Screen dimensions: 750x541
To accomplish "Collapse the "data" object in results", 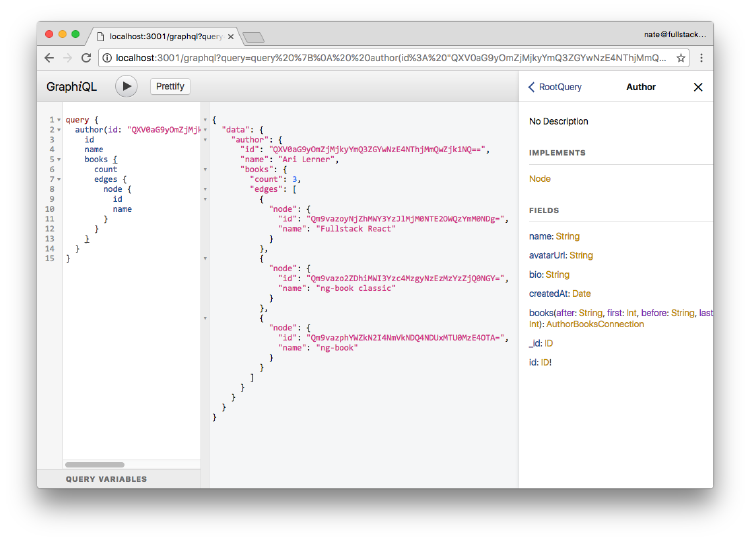I will 205,130.
